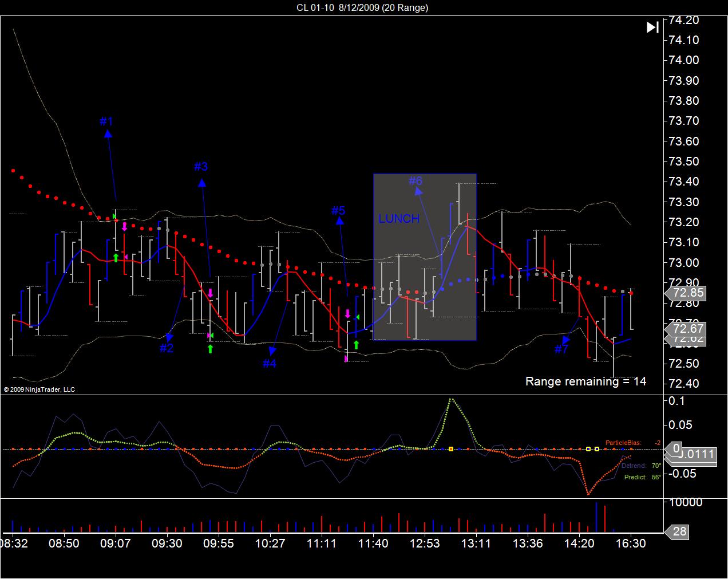Select the #4 arrowhead marker
Image resolution: width=728 pixels, height=579 pixels.
click(272, 350)
